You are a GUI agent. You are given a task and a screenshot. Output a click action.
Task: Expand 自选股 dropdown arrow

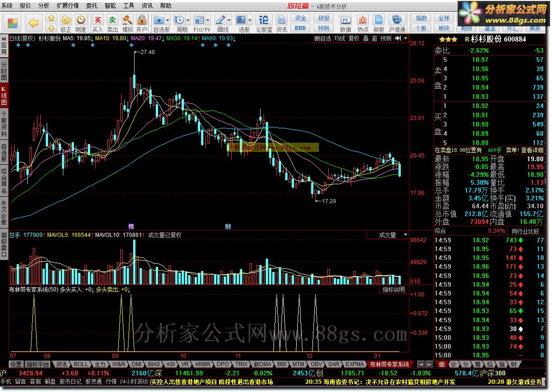point(168,20)
